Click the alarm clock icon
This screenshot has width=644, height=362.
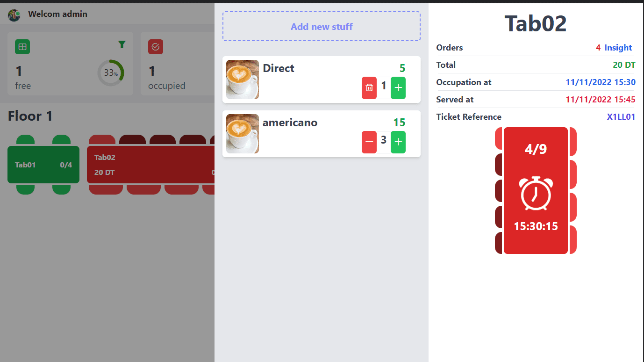point(536,194)
